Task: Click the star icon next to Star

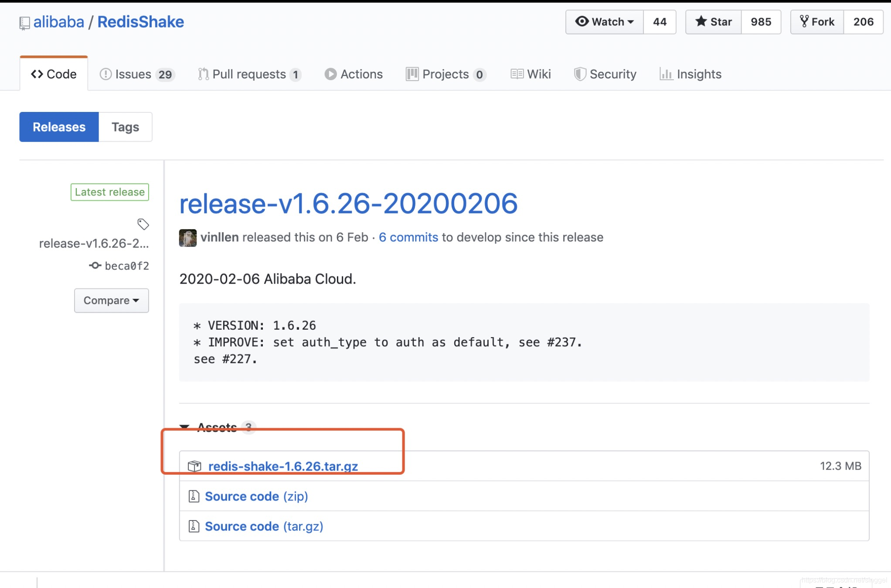Action: tap(701, 21)
